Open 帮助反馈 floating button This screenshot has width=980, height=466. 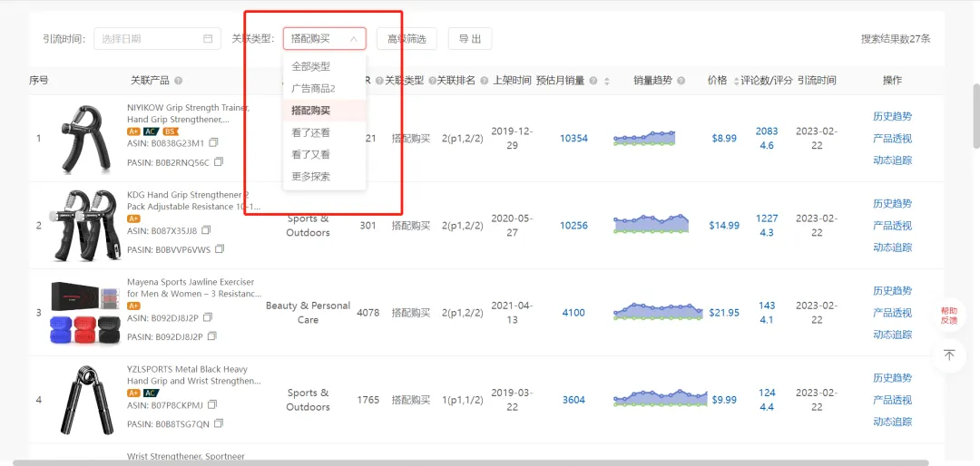click(949, 316)
